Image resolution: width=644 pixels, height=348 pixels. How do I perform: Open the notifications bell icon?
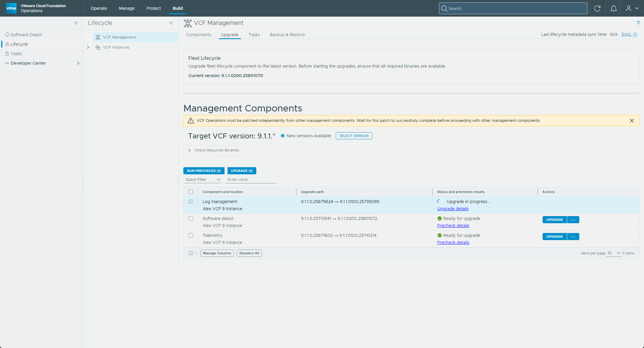pyautogui.click(x=614, y=8)
